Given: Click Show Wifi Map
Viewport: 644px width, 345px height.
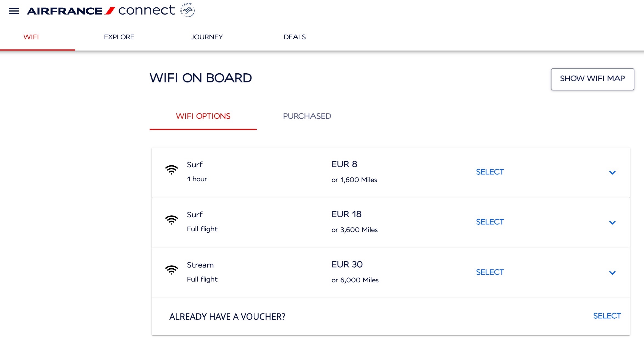Looking at the screenshot, I should [592, 79].
